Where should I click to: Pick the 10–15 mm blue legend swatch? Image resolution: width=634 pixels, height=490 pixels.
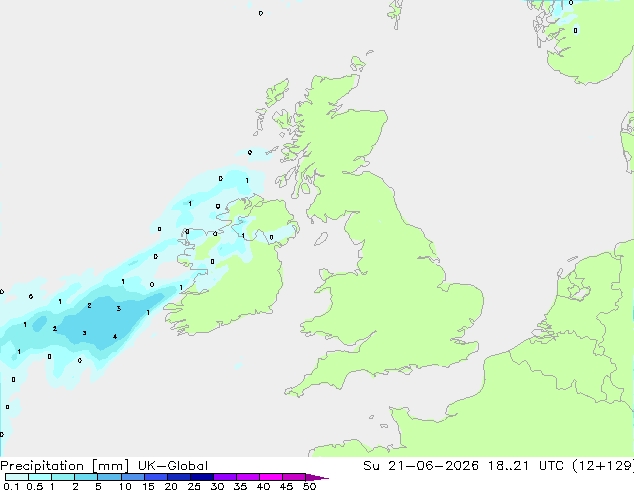(132, 477)
